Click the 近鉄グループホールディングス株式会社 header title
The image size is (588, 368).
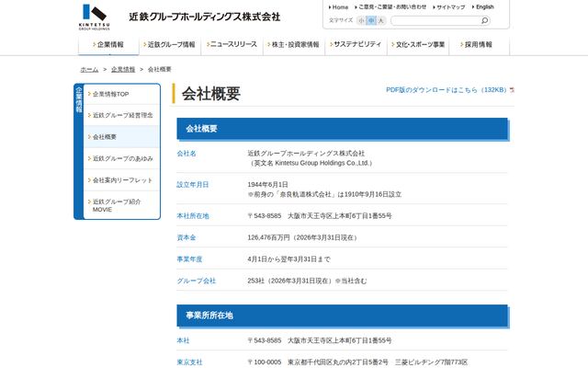pyautogui.click(x=205, y=17)
